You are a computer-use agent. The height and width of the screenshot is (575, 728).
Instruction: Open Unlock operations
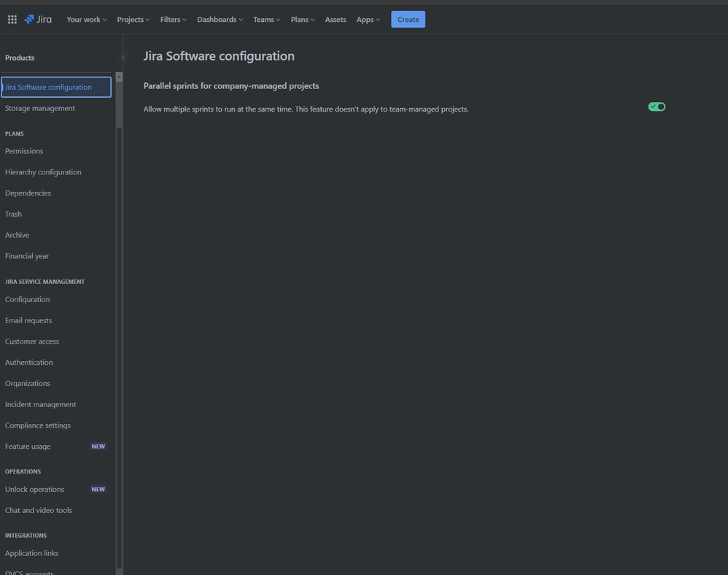pyautogui.click(x=34, y=490)
